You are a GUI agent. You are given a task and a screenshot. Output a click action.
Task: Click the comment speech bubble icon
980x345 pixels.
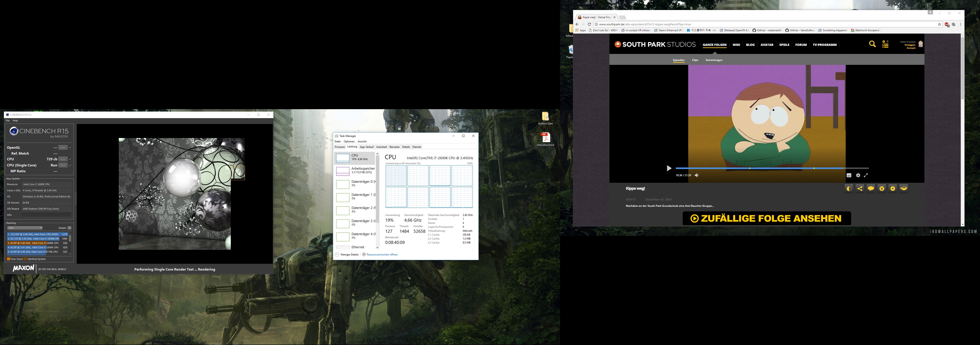tap(871, 188)
